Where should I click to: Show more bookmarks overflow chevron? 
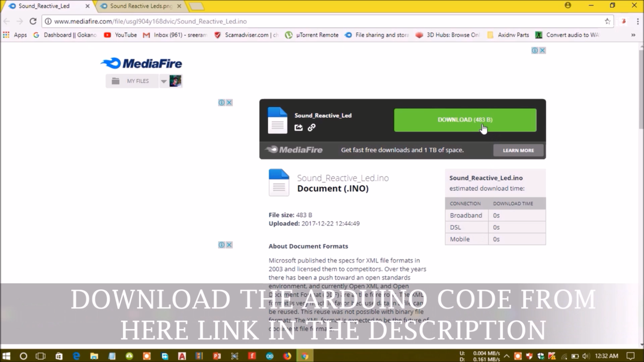[x=633, y=35]
